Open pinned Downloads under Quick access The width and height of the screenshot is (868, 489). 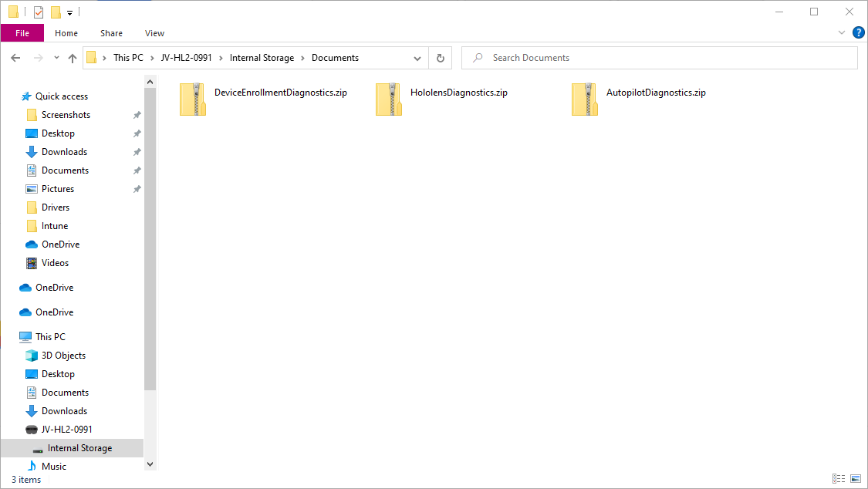point(64,152)
